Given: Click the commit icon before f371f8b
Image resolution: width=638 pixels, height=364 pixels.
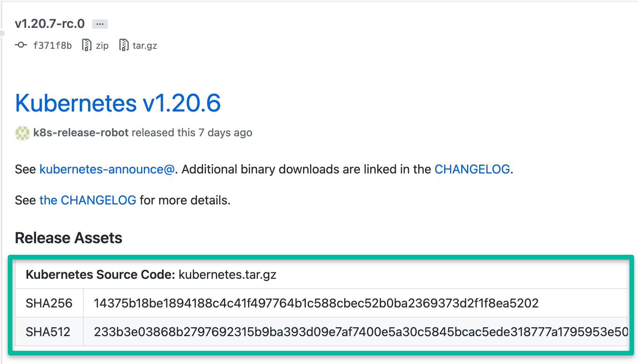Looking at the screenshot, I should pos(21,45).
